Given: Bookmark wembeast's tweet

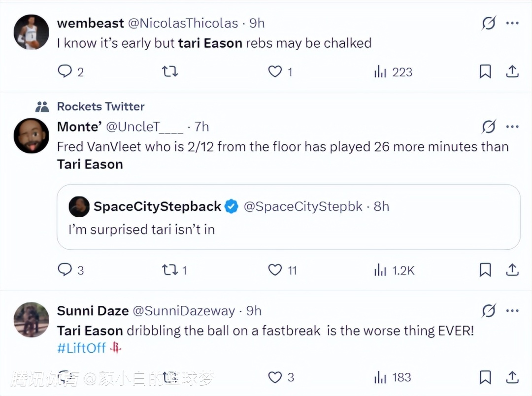Looking at the screenshot, I should [x=485, y=72].
